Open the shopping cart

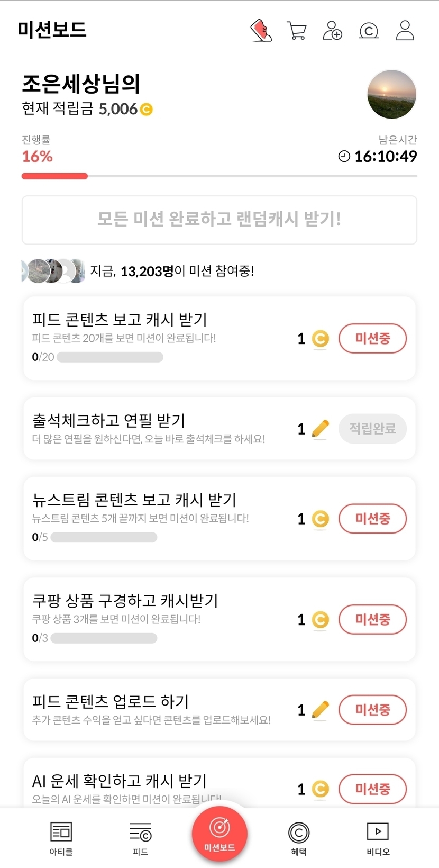[x=297, y=31]
